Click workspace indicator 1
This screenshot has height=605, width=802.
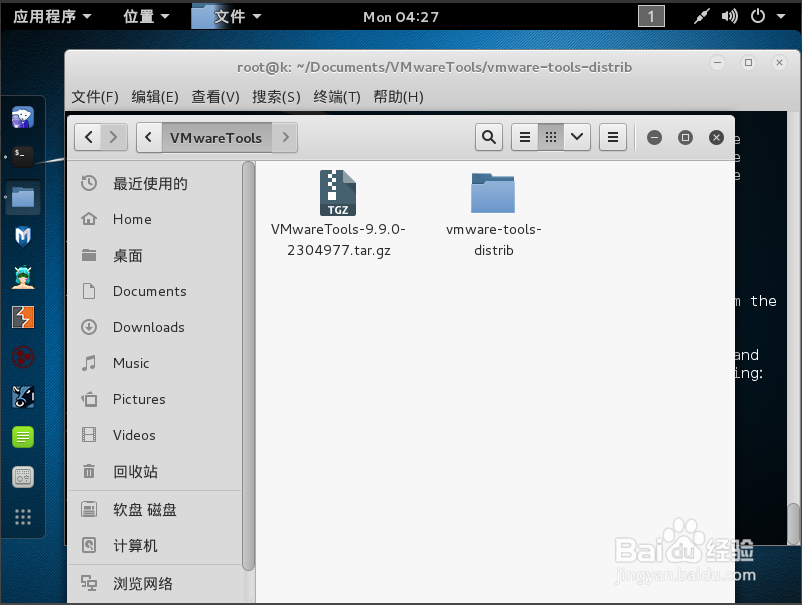click(651, 16)
